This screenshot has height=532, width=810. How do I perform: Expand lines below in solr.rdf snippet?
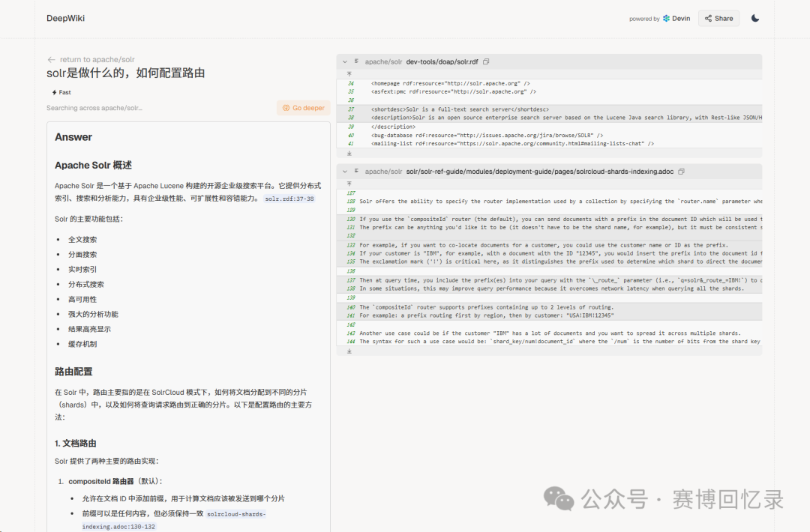pyautogui.click(x=349, y=154)
